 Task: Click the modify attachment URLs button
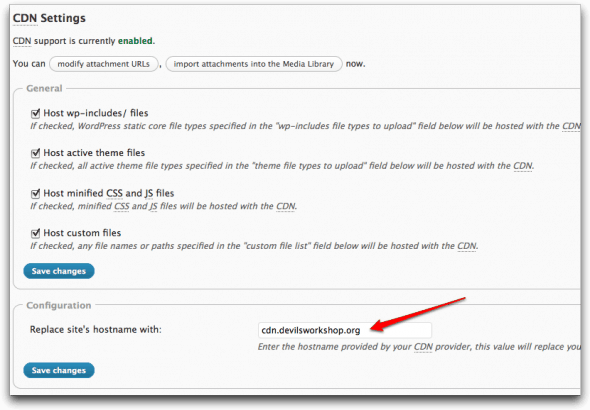point(103,64)
